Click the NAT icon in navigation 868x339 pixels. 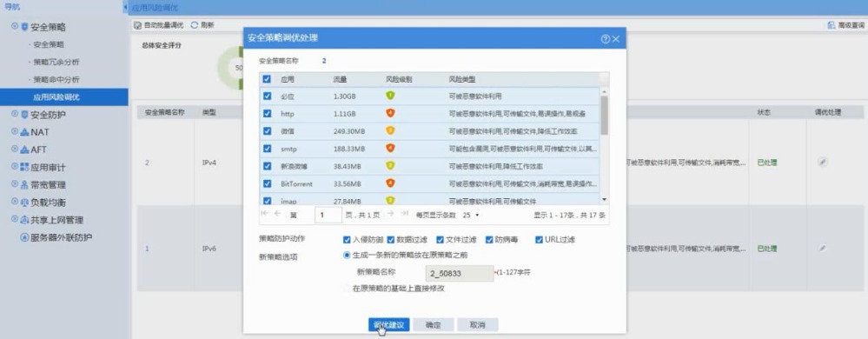[x=24, y=132]
